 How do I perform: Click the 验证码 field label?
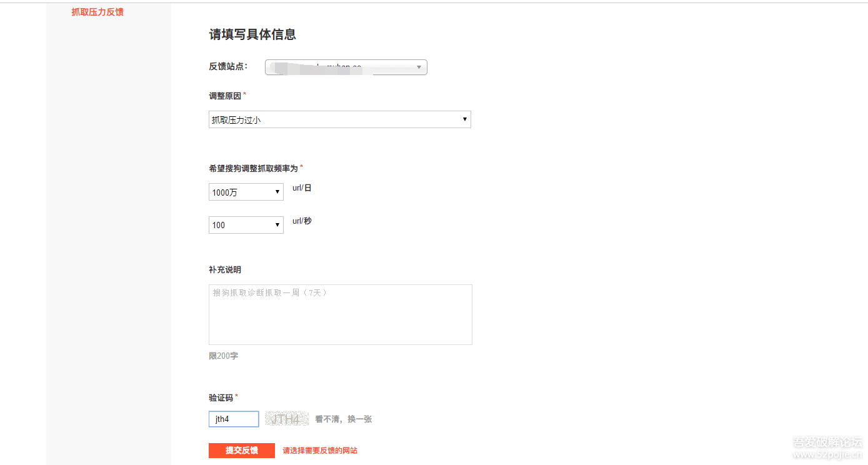pos(221,397)
